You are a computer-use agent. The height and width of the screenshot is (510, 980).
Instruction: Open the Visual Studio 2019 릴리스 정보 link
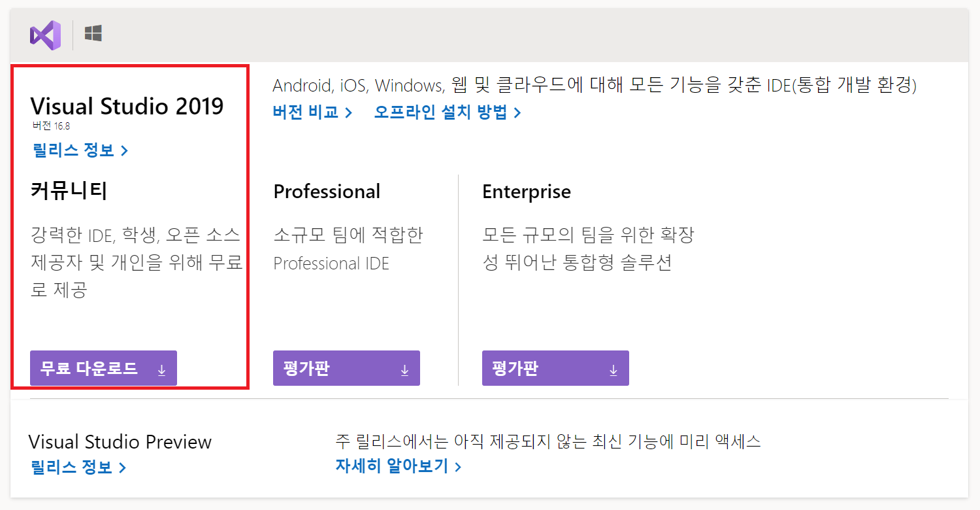pyautogui.click(x=80, y=150)
